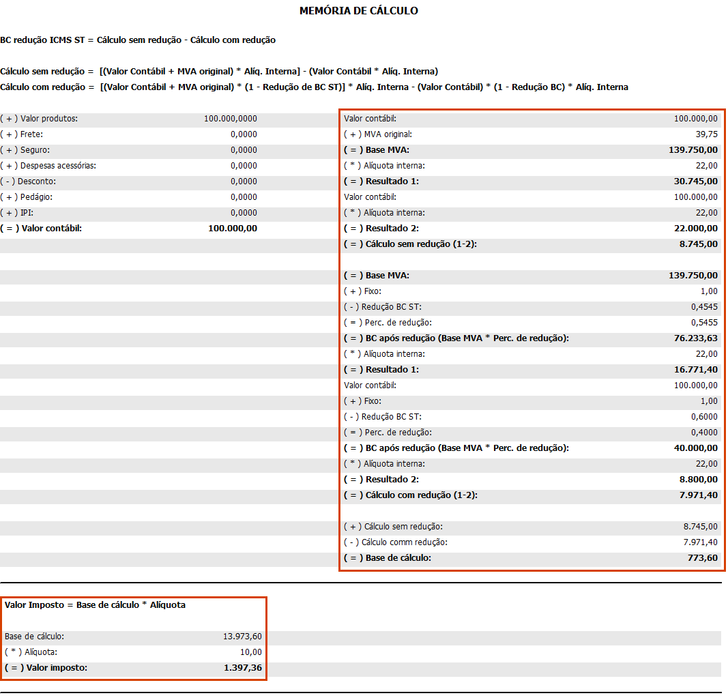Select the Seguro row label
This screenshot has width=728, height=700.
click(25, 150)
